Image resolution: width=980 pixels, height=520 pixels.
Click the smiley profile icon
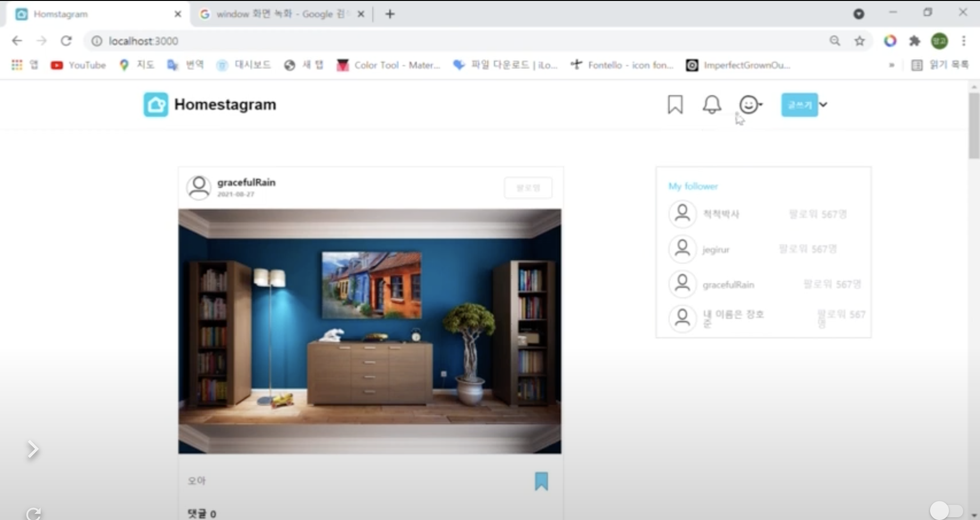[x=749, y=105]
